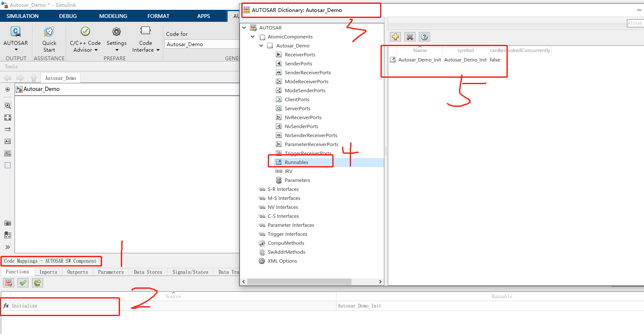Click the image insert icon in palette
This screenshot has height=334, width=644.
[x=8, y=153]
